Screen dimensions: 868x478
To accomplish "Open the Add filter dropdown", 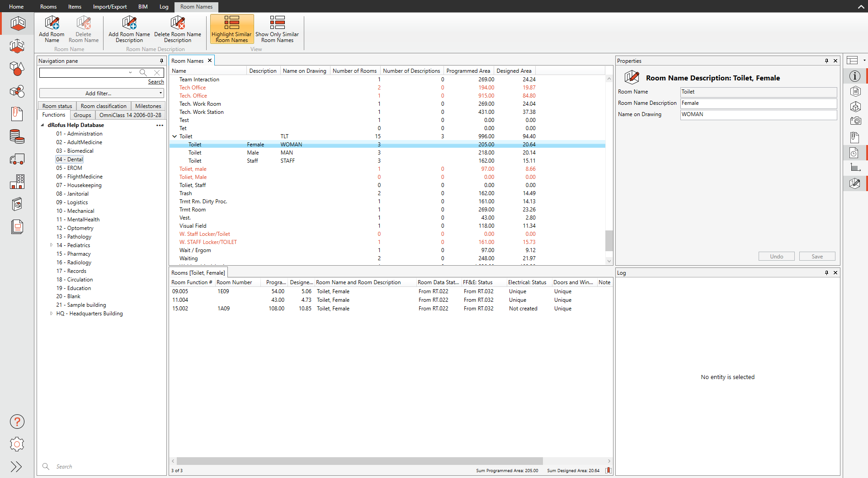I will coord(102,93).
